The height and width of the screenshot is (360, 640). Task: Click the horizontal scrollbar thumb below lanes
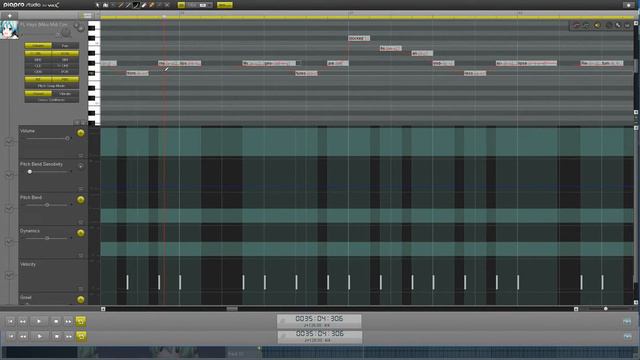232,309
